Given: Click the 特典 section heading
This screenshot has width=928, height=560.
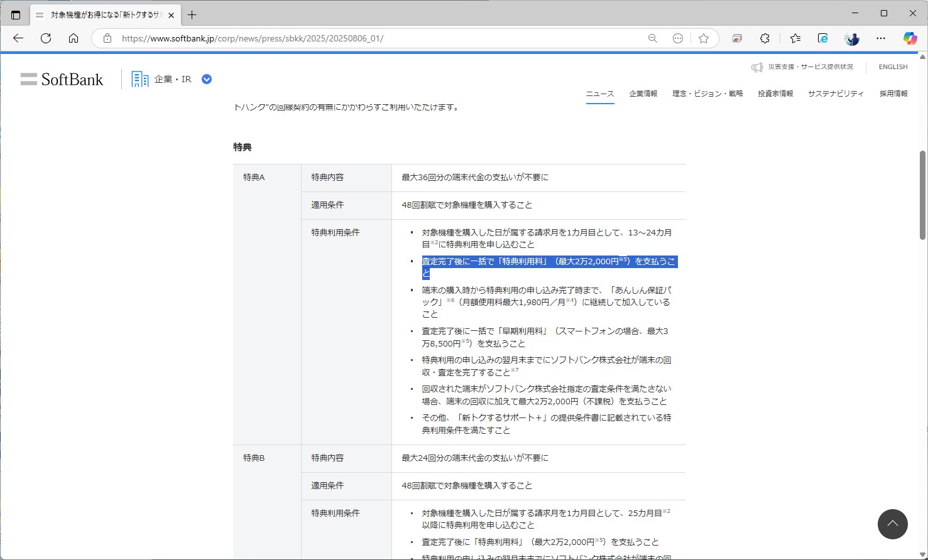Looking at the screenshot, I should [243, 147].
